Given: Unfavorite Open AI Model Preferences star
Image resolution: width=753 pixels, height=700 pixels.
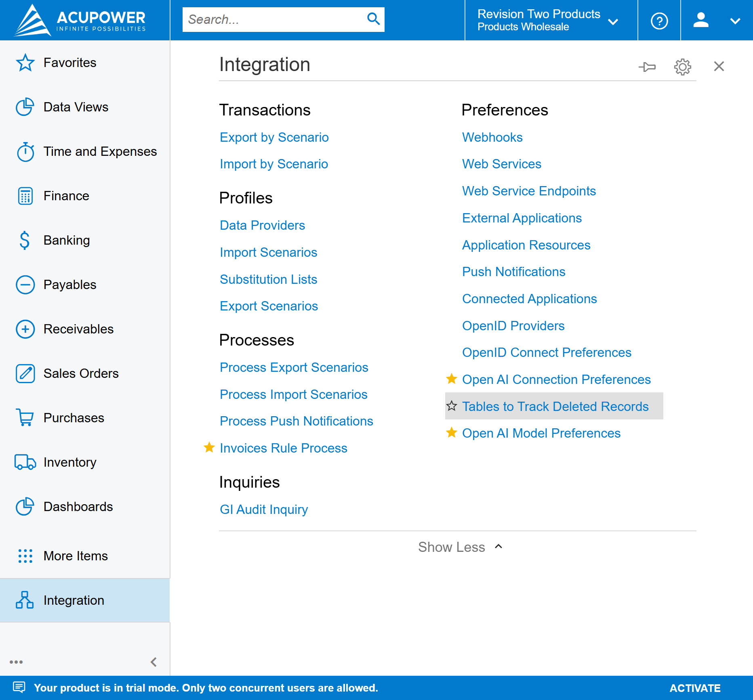Looking at the screenshot, I should point(452,433).
